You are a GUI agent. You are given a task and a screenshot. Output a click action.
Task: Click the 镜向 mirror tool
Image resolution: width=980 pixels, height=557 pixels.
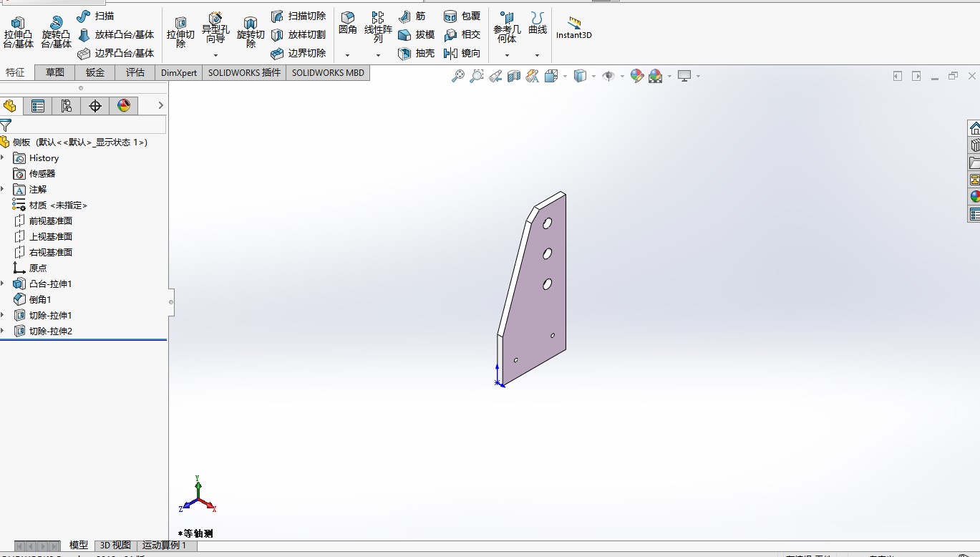[462, 53]
